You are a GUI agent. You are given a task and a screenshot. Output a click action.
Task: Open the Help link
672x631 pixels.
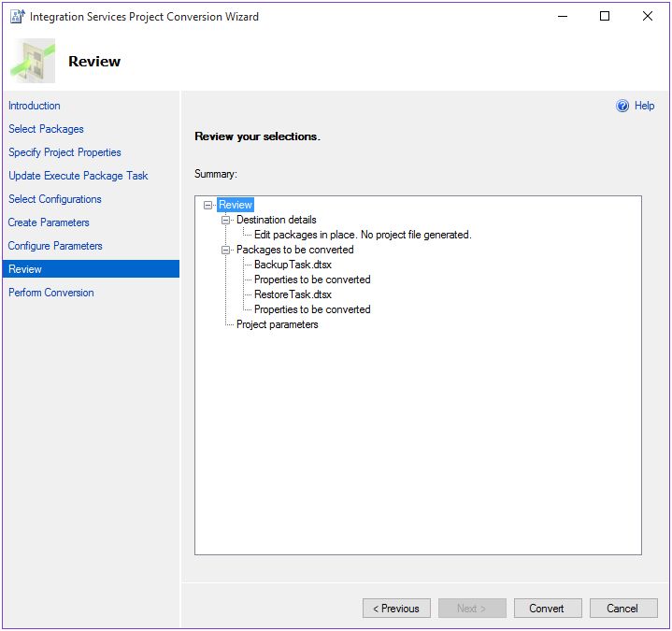pos(644,106)
